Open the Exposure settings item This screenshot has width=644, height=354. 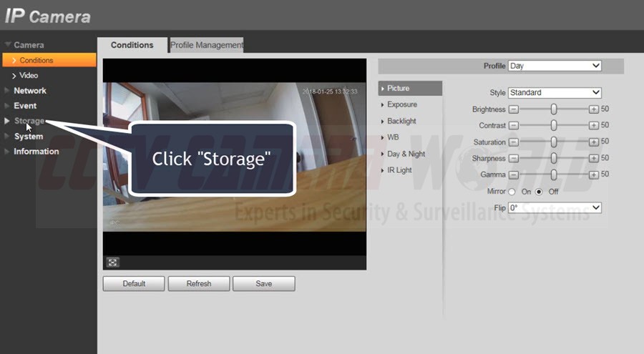[402, 104]
